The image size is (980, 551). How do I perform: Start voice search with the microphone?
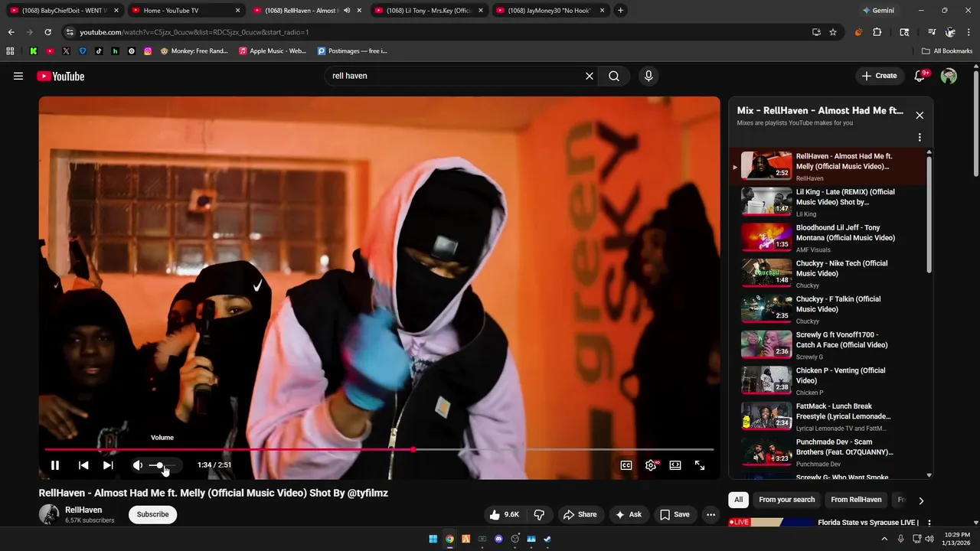click(x=648, y=76)
